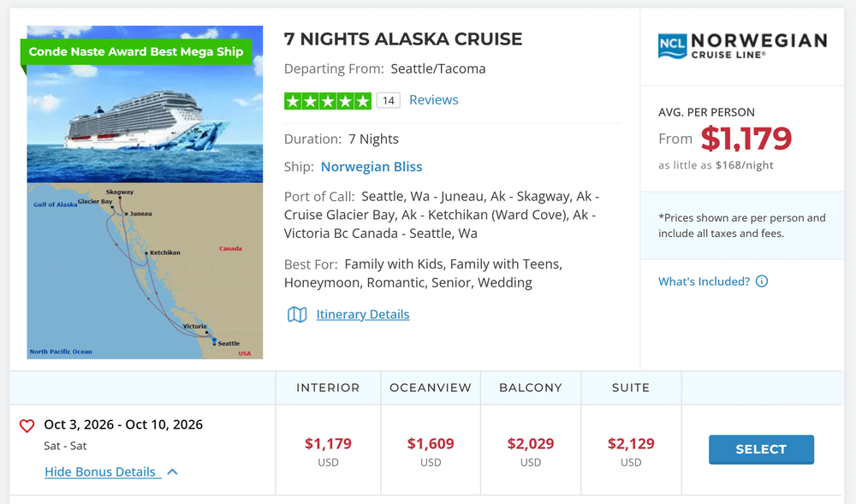
Task: Click the Conde Naste Award green banner
Action: [x=136, y=52]
